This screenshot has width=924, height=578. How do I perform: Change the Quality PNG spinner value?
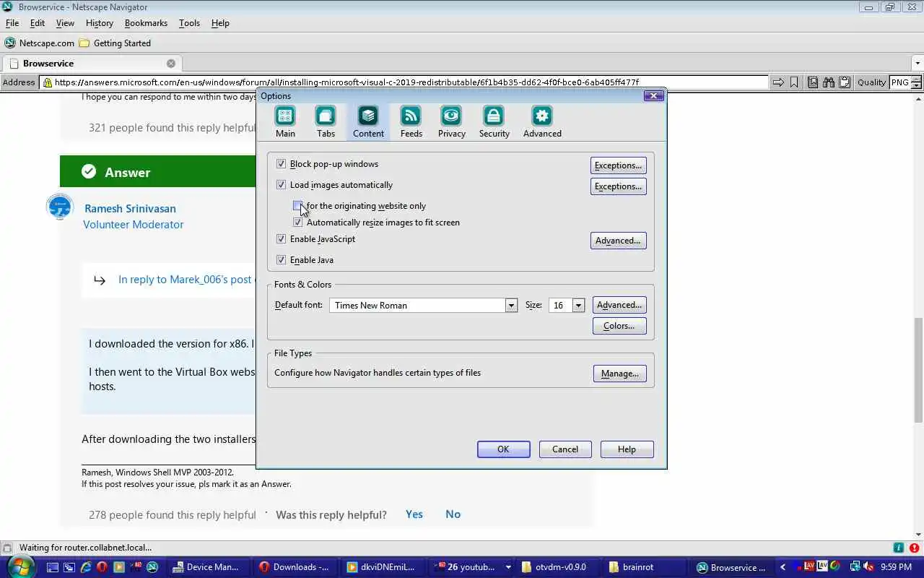pyautogui.click(x=917, y=82)
